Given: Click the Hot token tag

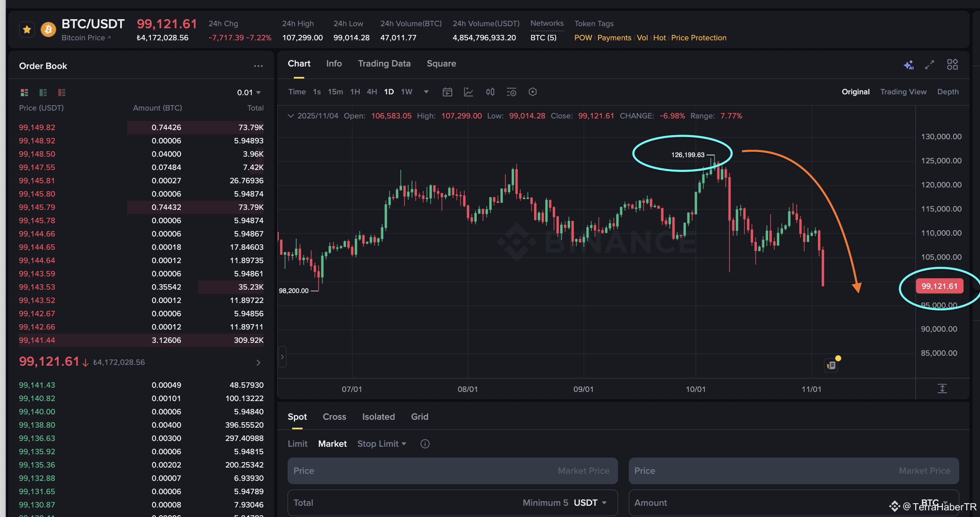Looking at the screenshot, I should [659, 38].
